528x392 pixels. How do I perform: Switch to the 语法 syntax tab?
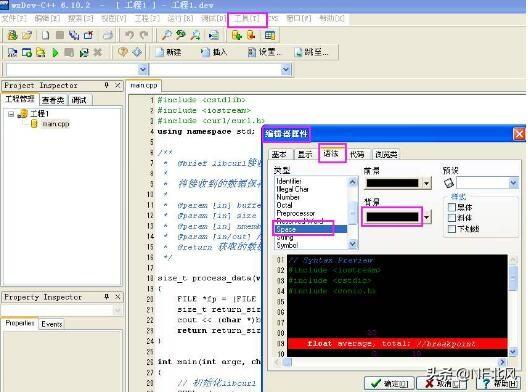pyautogui.click(x=331, y=154)
